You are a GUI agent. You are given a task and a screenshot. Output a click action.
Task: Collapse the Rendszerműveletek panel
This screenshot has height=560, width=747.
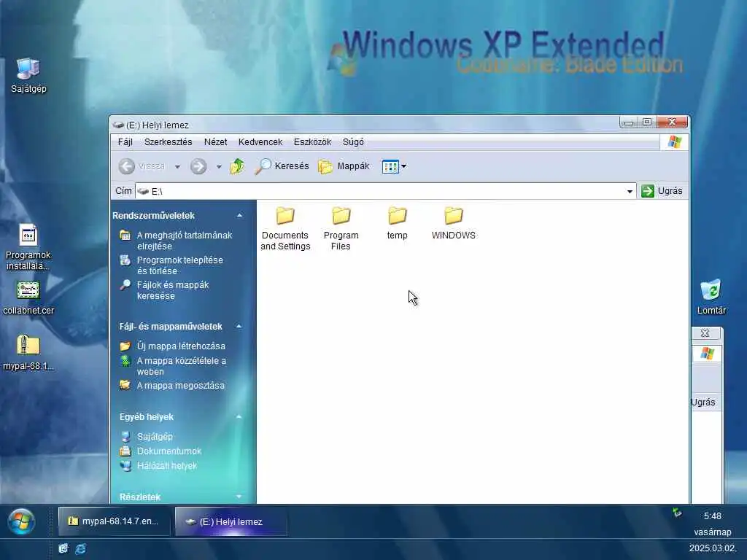point(239,216)
